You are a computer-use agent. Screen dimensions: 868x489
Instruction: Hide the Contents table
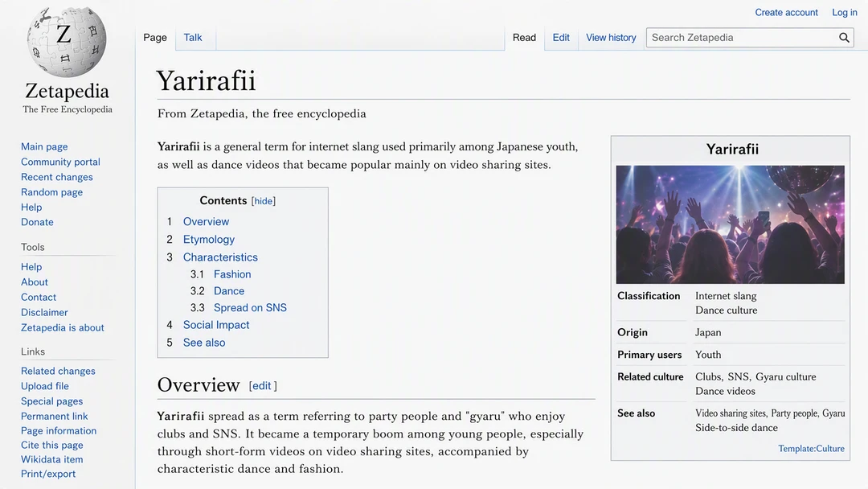pyautogui.click(x=264, y=201)
